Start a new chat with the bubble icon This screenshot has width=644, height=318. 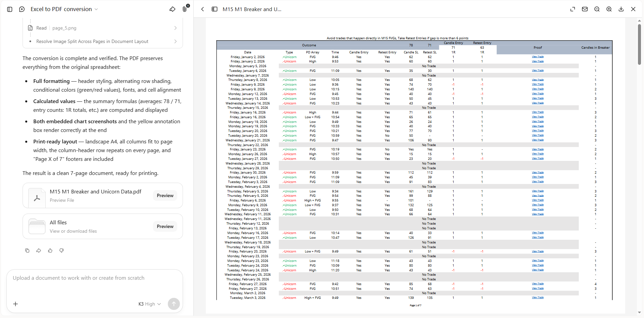point(22,9)
